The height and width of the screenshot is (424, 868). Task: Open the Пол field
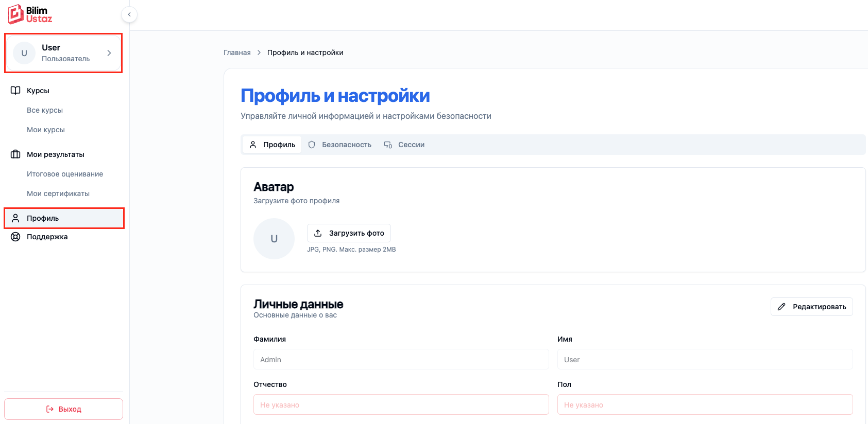[705, 404]
